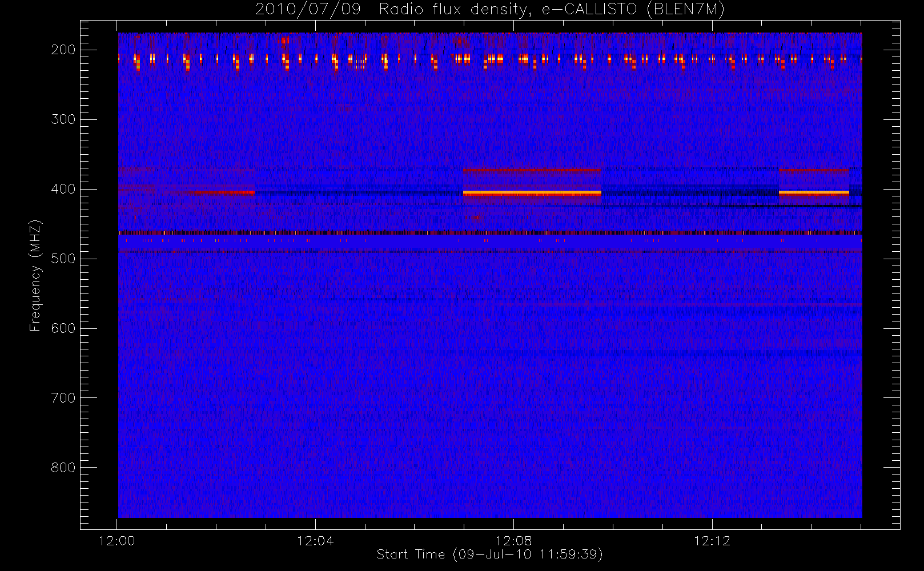Click the date '2010/07/09' in title

[x=308, y=10]
